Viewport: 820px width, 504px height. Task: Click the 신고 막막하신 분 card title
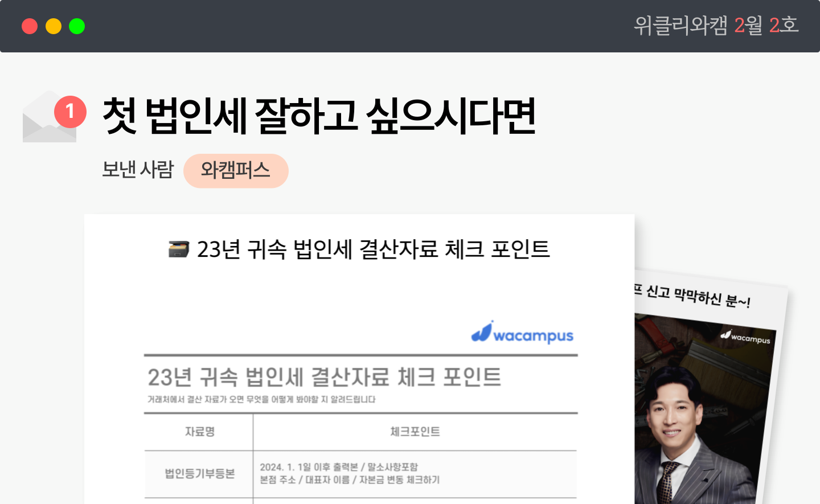pos(692,295)
